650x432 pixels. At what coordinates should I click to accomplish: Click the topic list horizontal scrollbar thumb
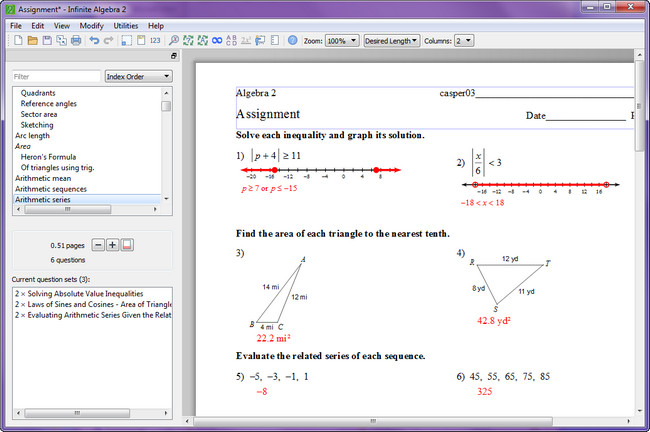tap(68, 209)
